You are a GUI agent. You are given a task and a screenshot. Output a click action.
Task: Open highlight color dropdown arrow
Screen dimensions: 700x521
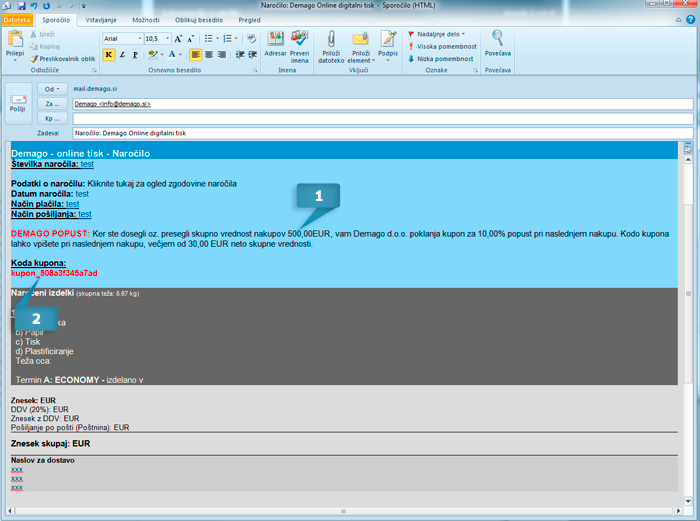click(x=162, y=54)
